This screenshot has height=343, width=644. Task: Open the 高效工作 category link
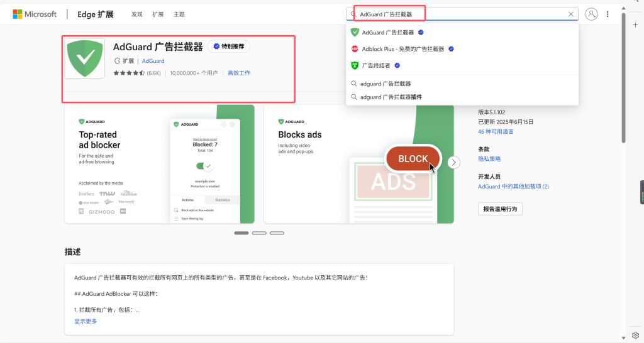point(239,73)
